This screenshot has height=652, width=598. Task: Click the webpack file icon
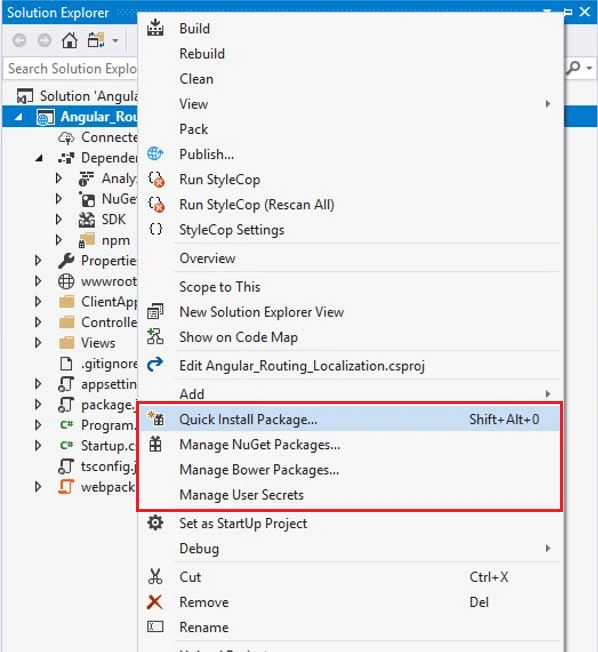(66, 487)
